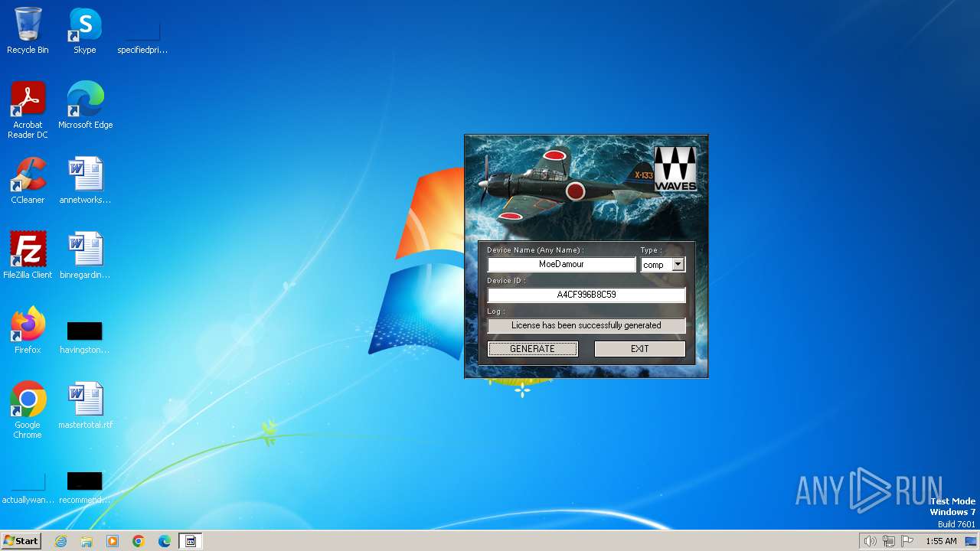
Task: Click the Device ID input field
Action: pos(586,295)
